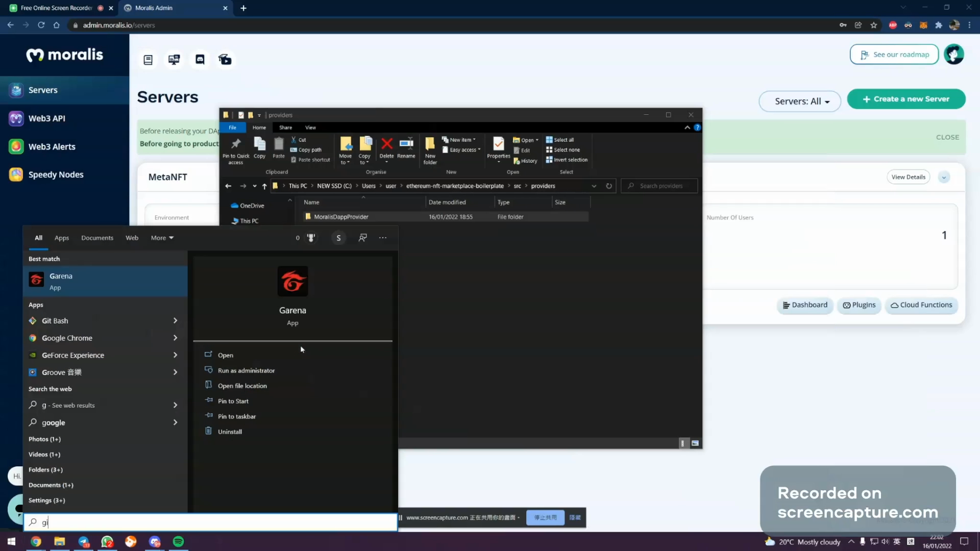Click Pin to Quick access in File Explorer
This screenshot has width=980, height=551.
click(236, 151)
